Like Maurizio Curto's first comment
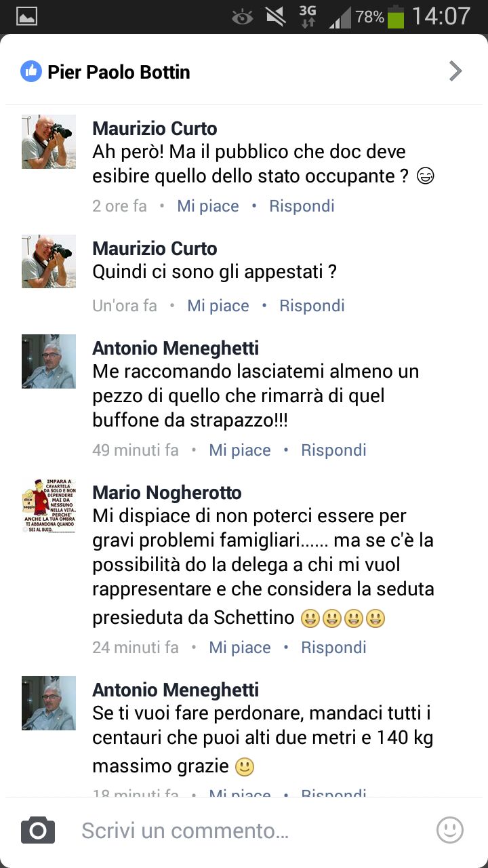This screenshot has height=868, width=488. pyautogui.click(x=208, y=206)
